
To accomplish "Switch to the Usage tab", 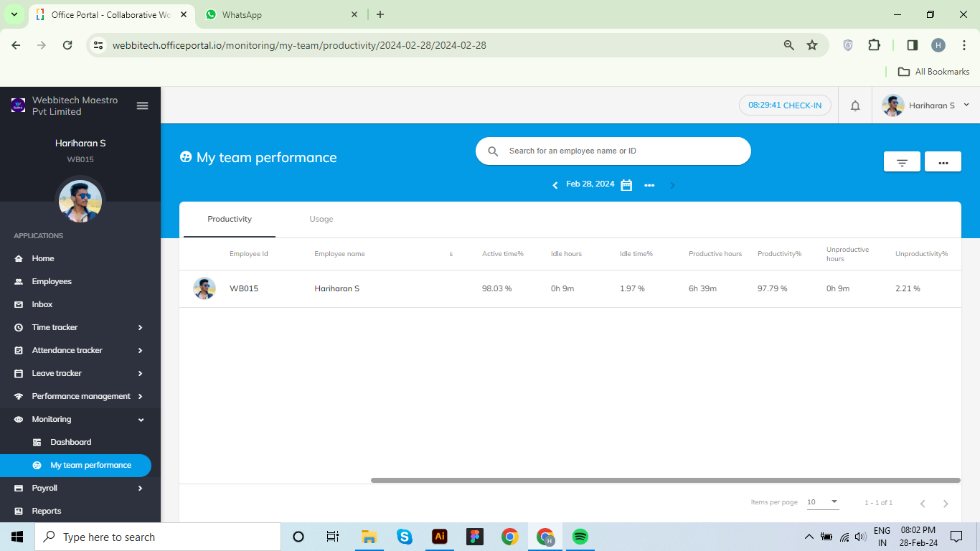I will (321, 219).
